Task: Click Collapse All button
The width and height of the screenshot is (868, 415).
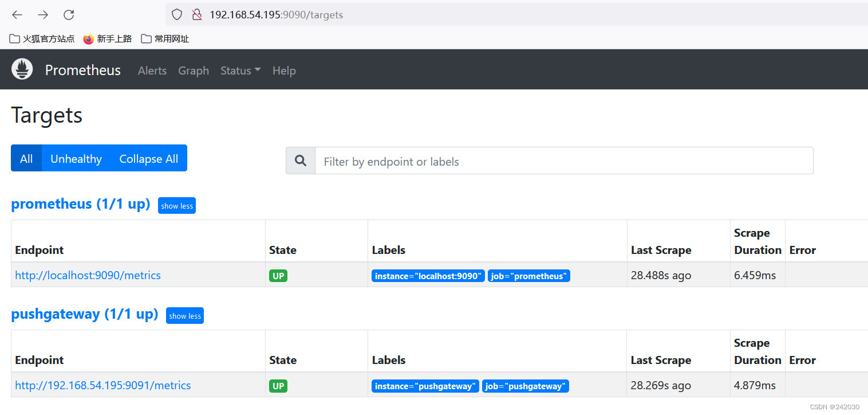Action: pyautogui.click(x=149, y=158)
